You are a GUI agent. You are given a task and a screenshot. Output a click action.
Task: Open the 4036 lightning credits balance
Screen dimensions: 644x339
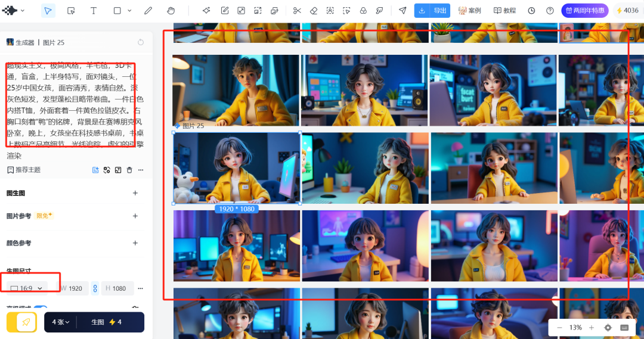tap(628, 11)
